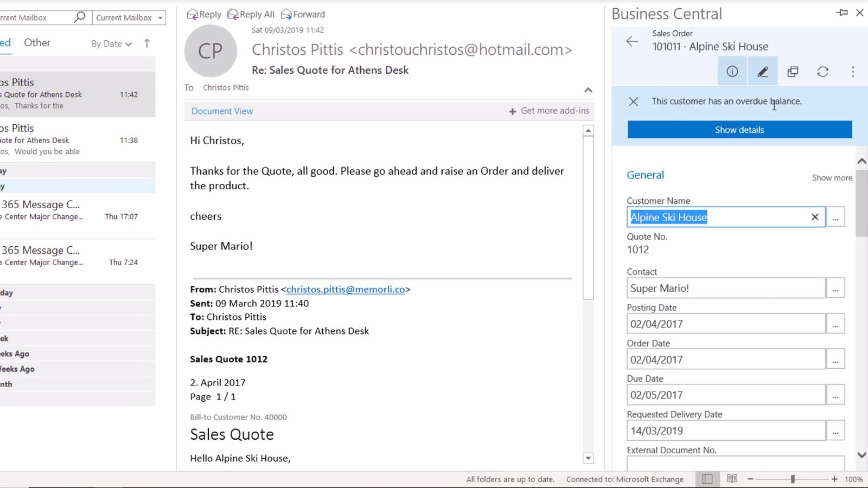868x488 pixels.
Task: Open the mailbox search magnifier icon
Action: click(x=80, y=17)
